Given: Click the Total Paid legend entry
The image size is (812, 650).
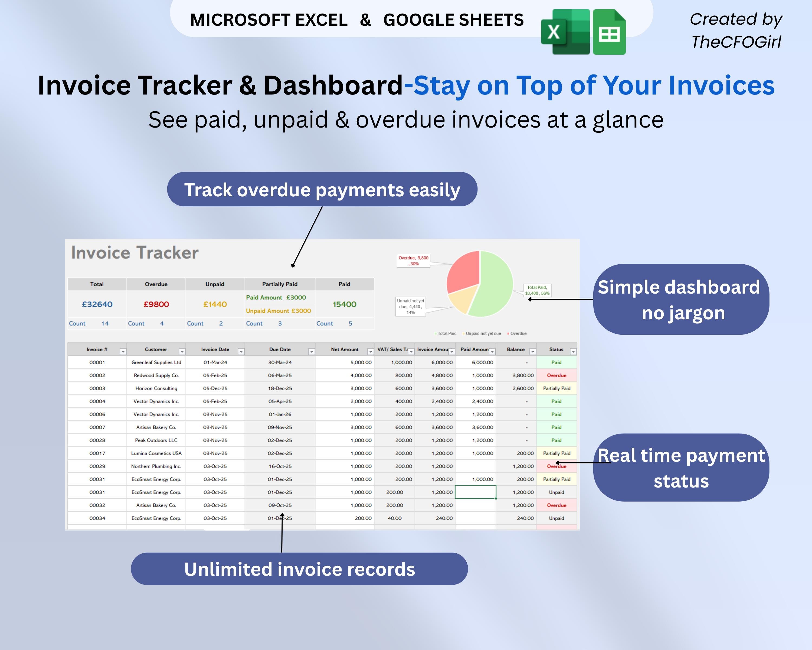Looking at the screenshot, I should coord(445,333).
